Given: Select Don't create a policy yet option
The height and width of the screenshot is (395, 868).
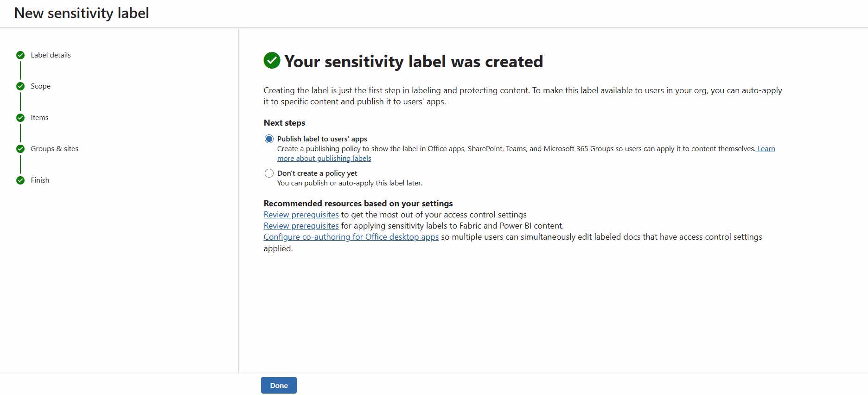Looking at the screenshot, I should point(269,173).
